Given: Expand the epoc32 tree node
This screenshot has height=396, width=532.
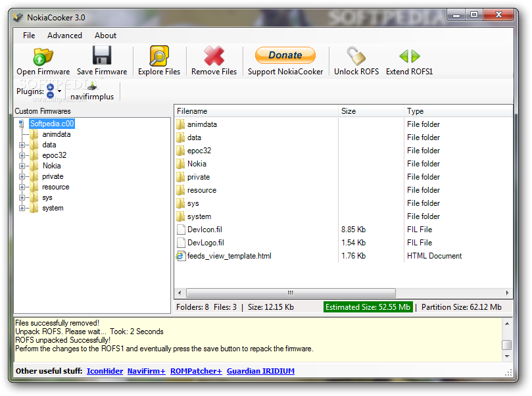Looking at the screenshot, I should pos(22,155).
